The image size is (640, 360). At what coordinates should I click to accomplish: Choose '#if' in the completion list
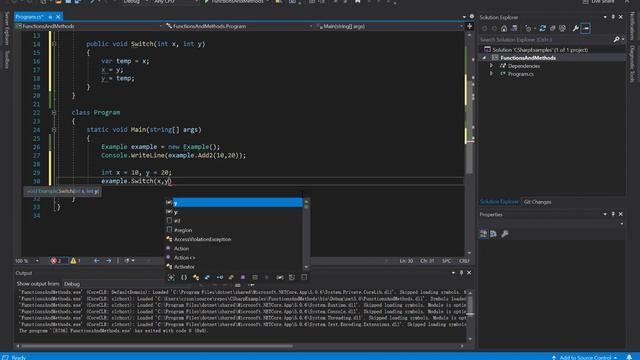(234, 221)
